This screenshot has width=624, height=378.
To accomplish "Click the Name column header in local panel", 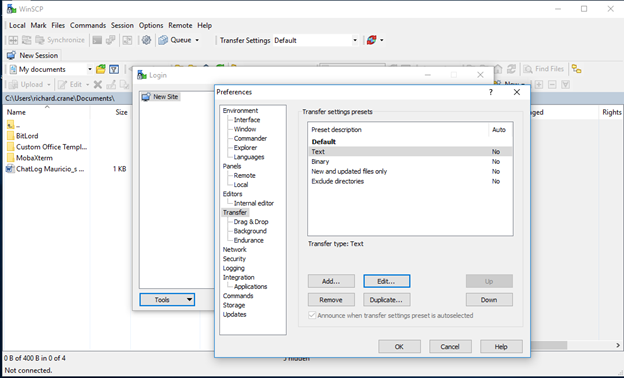I will point(47,112).
